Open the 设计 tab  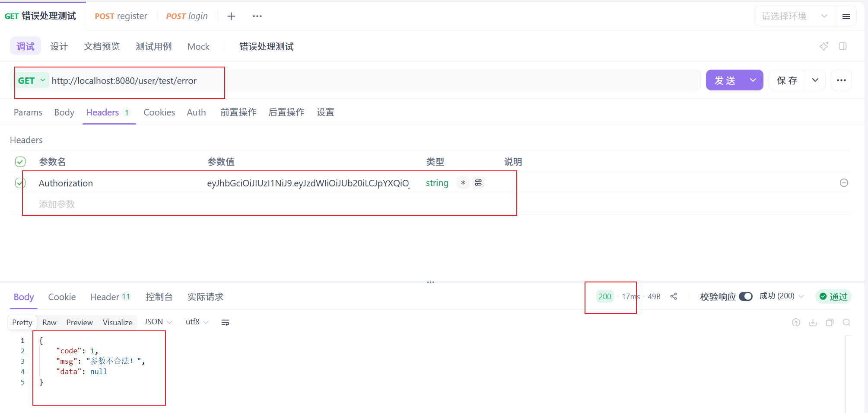point(59,46)
